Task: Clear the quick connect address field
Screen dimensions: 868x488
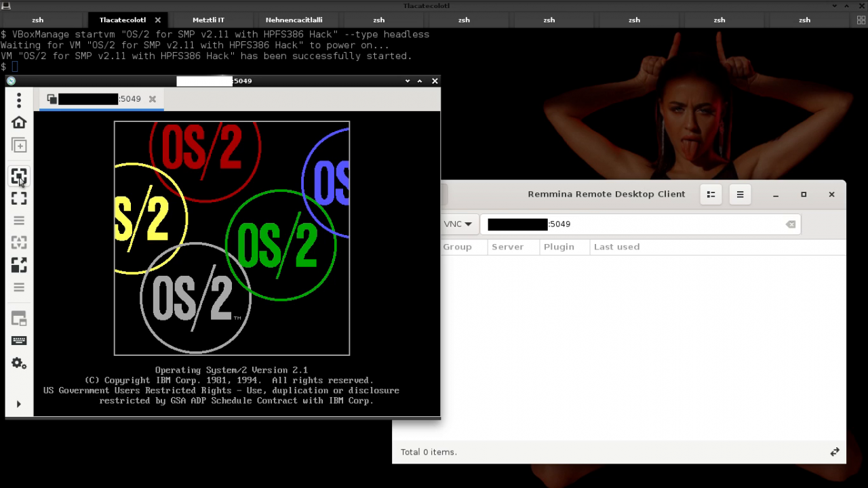Action: tap(791, 224)
